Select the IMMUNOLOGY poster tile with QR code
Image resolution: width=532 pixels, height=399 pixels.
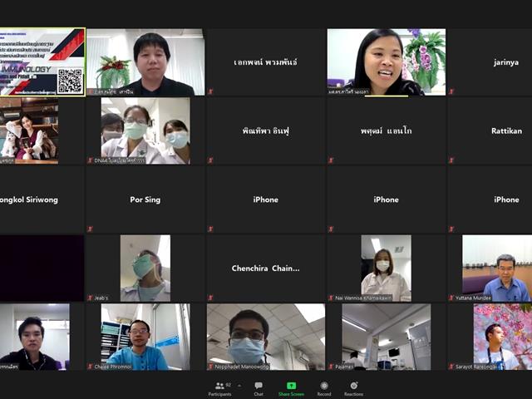42,62
